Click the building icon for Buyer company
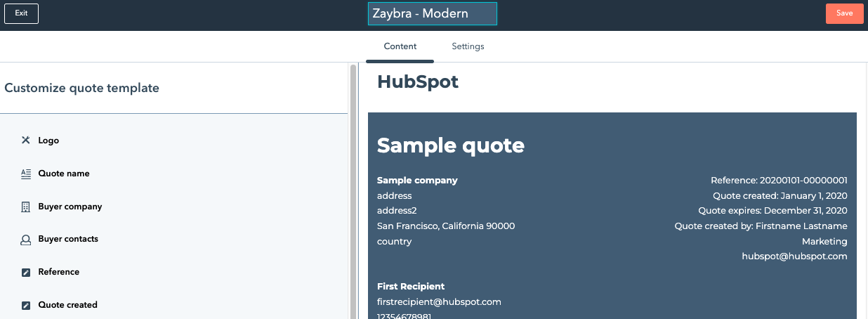868x319 pixels. pyautogui.click(x=26, y=207)
